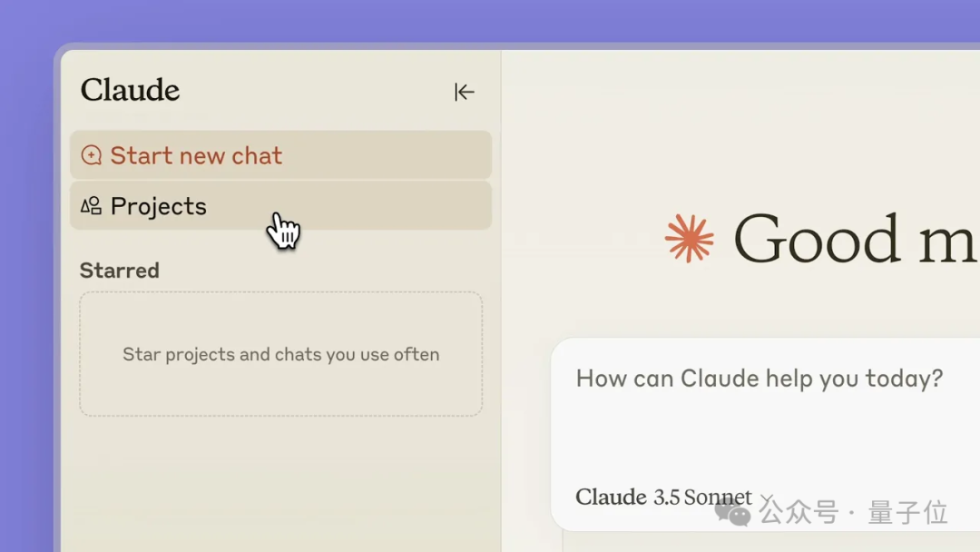The width and height of the screenshot is (980, 552).
Task: Click the "Star projects and chats" hint text
Action: (280, 354)
